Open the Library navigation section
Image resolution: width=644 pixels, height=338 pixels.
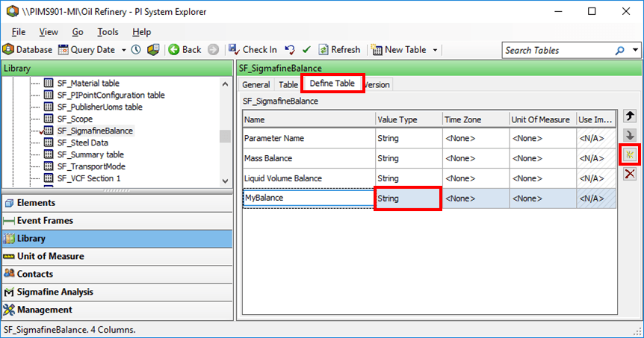(117, 239)
